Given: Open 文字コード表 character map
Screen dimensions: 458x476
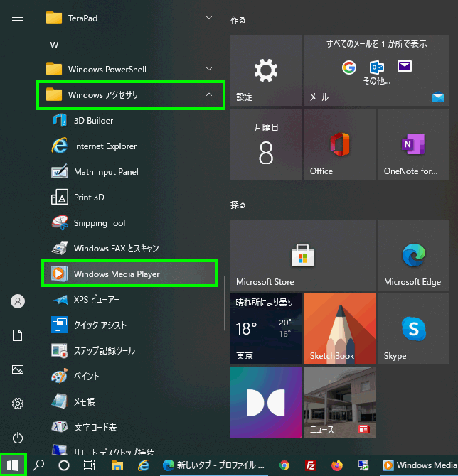Looking at the screenshot, I should coord(129,427).
